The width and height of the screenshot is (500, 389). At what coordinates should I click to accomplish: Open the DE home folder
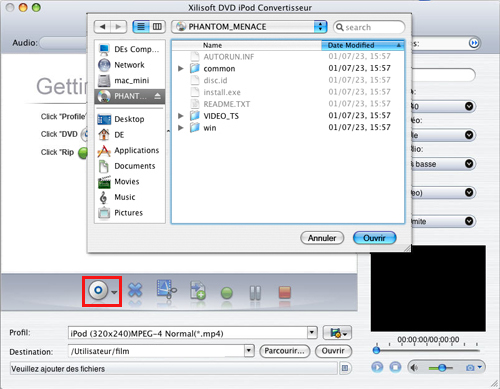pyautogui.click(x=130, y=135)
